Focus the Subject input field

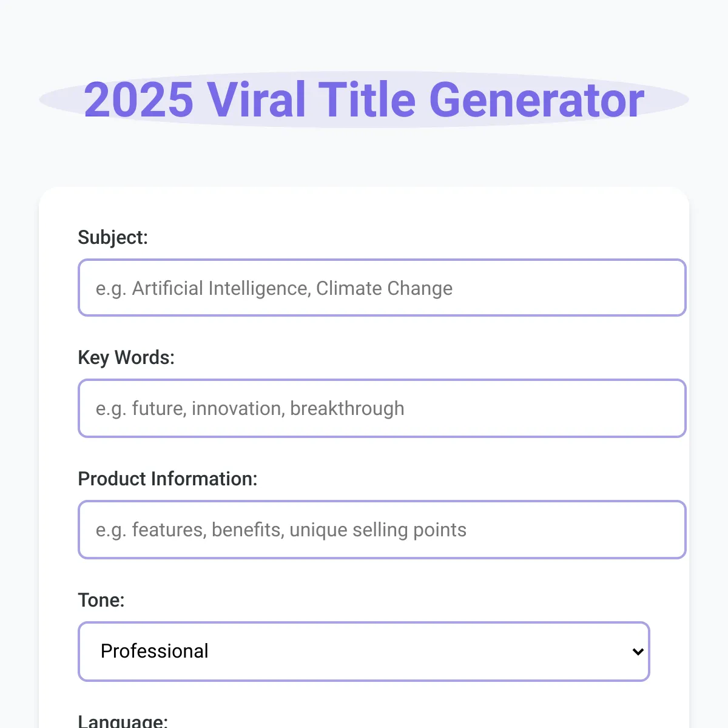[x=382, y=288]
